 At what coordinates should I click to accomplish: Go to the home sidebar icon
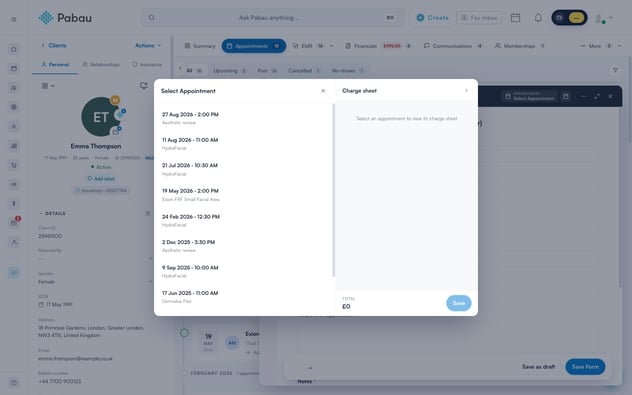point(14,49)
